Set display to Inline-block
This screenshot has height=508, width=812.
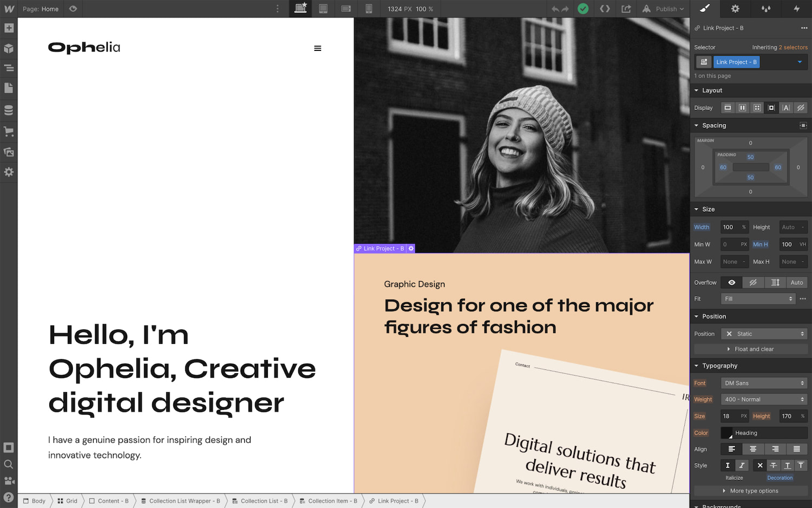pos(771,108)
